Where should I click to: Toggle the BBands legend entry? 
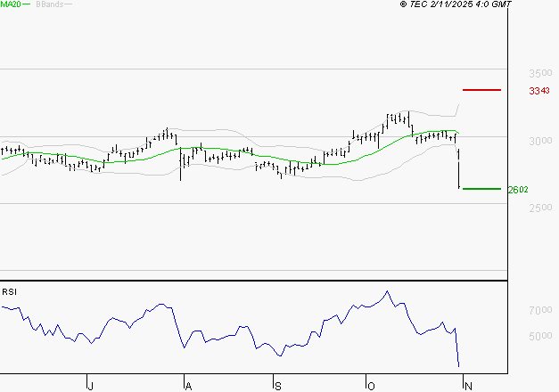click(x=48, y=4)
